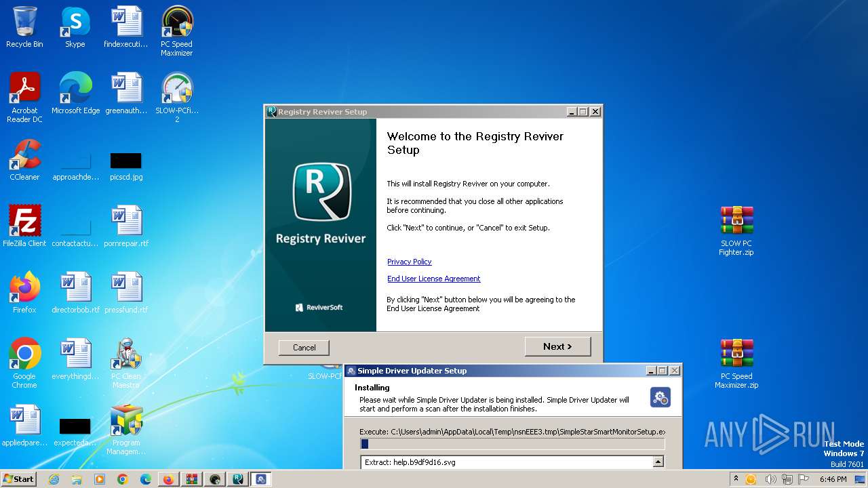Select the greenauth... Word document

tap(126, 94)
